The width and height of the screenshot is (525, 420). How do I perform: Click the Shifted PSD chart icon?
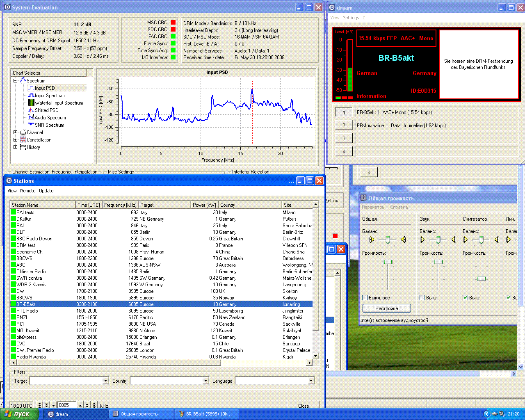click(31, 110)
